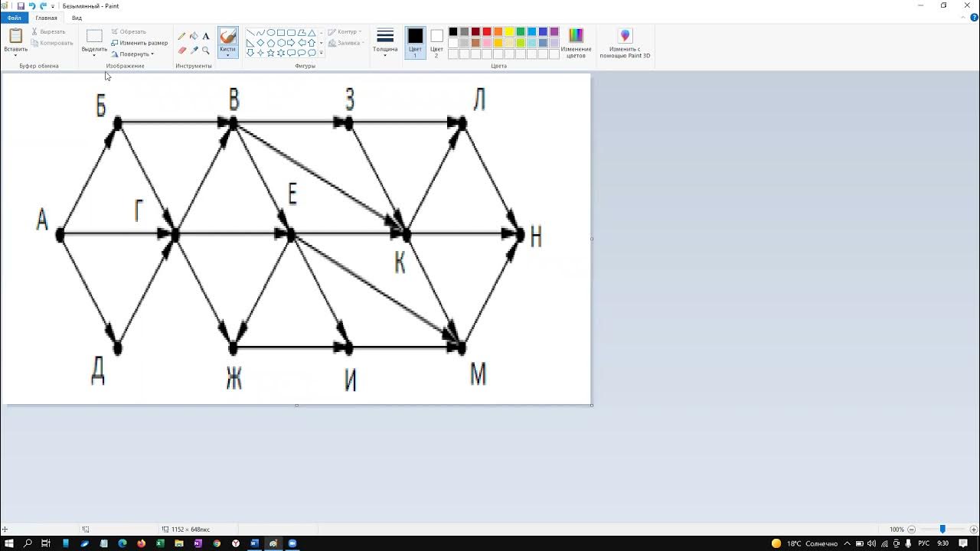Select Color 1 (Цвет 1) box
980x551 pixels.
click(415, 43)
